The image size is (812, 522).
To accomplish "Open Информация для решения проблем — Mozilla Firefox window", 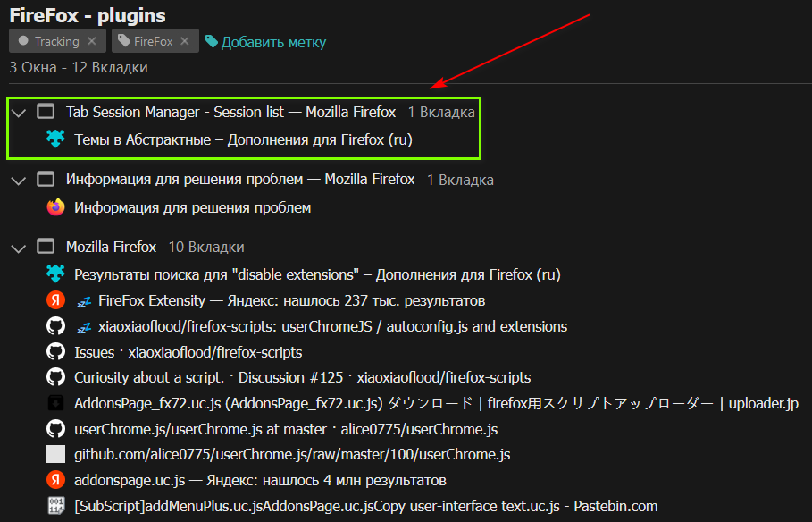I will pyautogui.click(x=240, y=180).
